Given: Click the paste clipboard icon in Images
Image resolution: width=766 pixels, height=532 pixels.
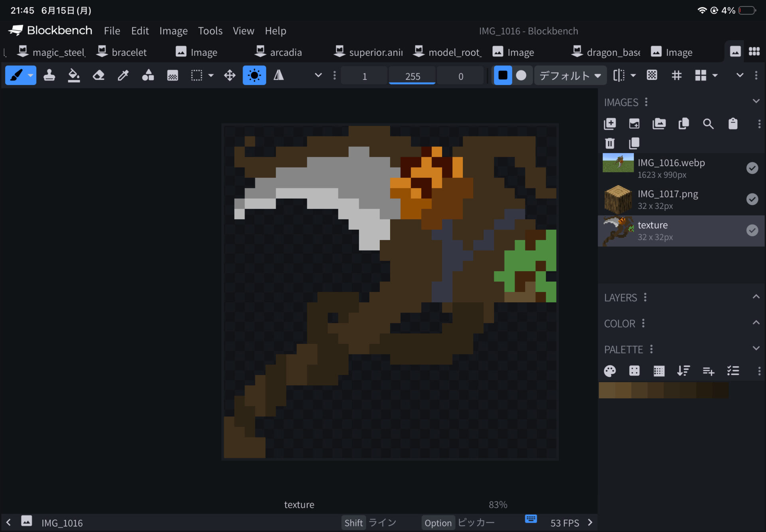Looking at the screenshot, I should pos(733,124).
